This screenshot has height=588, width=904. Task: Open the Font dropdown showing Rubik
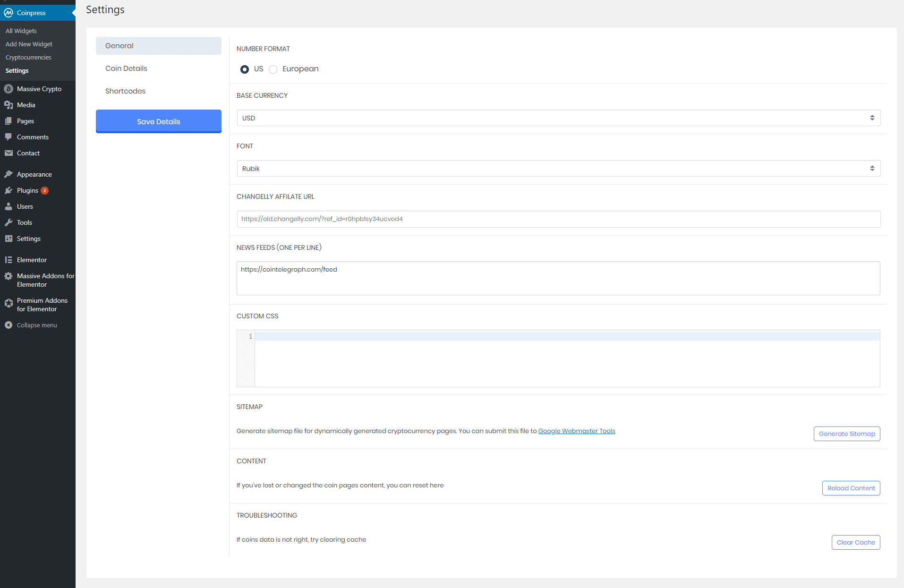click(559, 169)
